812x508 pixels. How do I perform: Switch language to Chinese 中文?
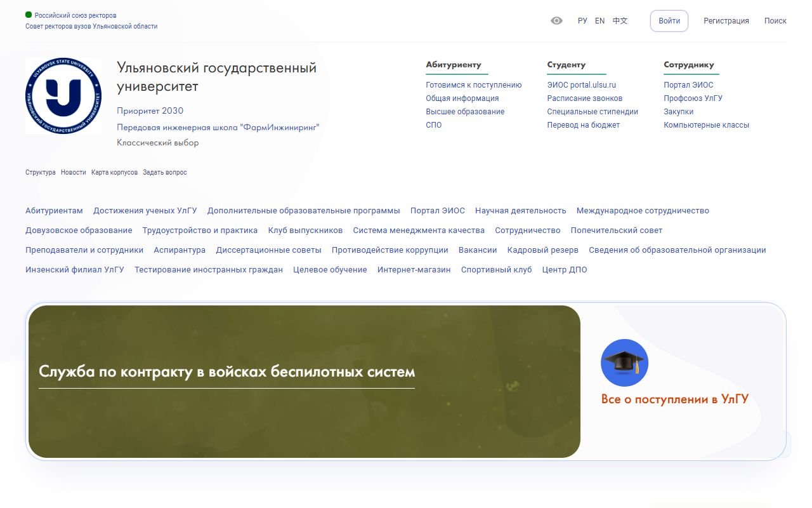[x=620, y=21]
